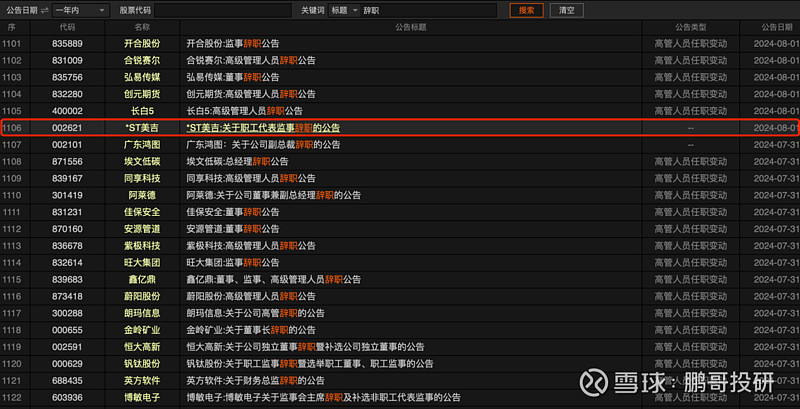This screenshot has width=800, height=409.
Task: Click row number 1106
Action: 12,128
